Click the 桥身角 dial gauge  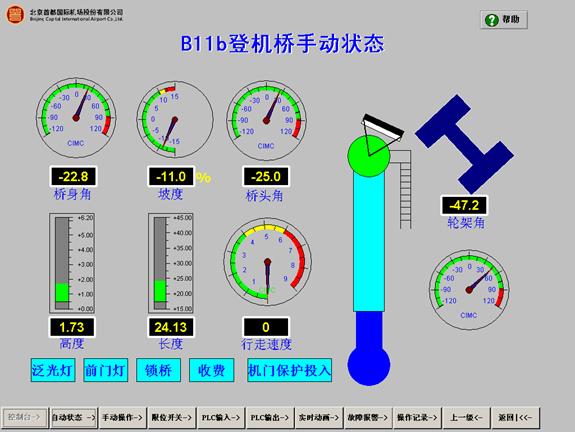coord(76,118)
